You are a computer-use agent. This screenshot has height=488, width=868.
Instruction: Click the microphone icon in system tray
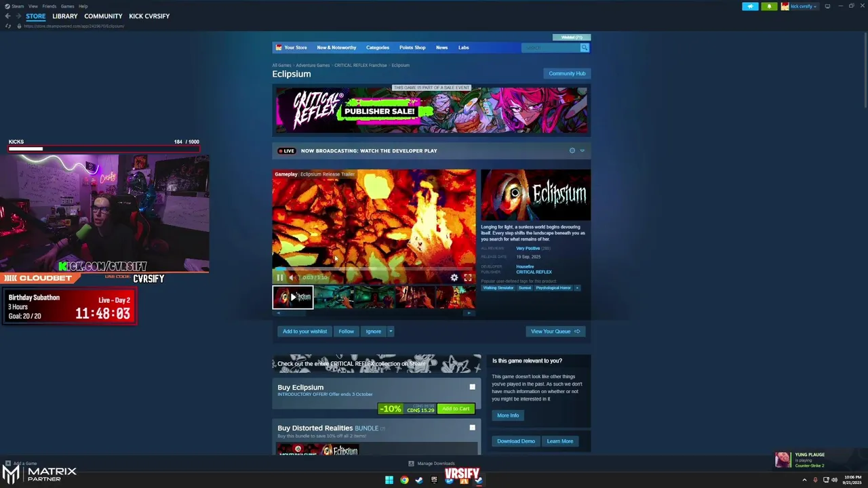click(x=815, y=480)
